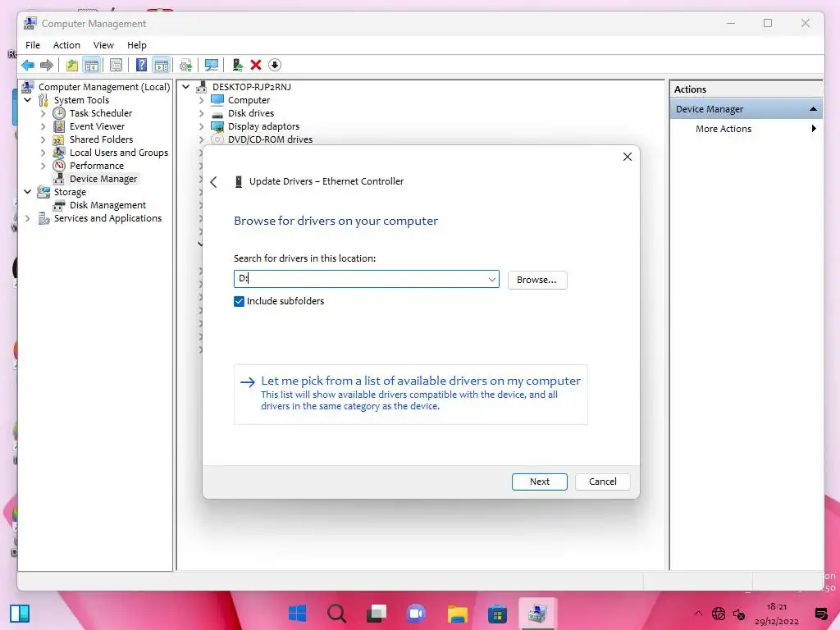
Task: Expand the Performance node
Action: coord(43,166)
